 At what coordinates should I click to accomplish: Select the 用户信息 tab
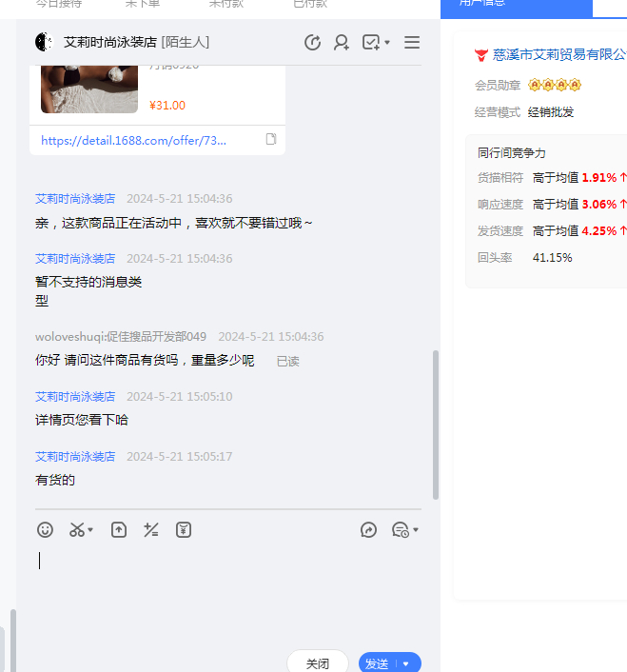[x=517, y=8]
